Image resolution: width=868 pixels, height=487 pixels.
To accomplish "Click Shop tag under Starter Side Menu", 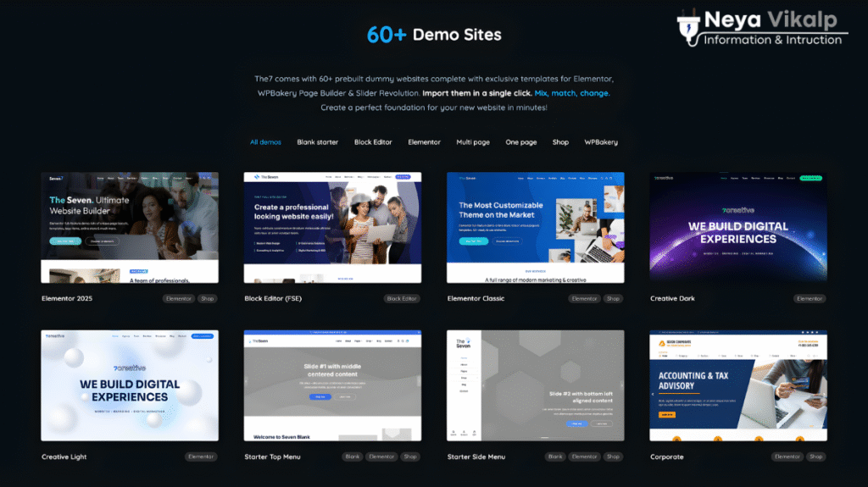I will pyautogui.click(x=613, y=457).
